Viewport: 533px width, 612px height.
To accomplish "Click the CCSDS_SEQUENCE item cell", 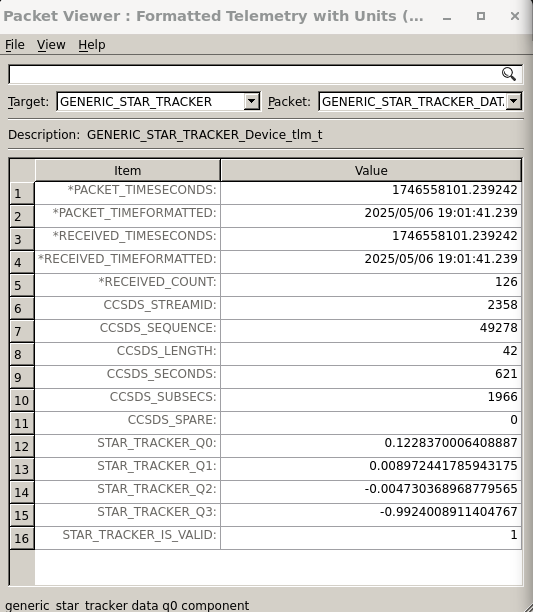I will point(128,331).
